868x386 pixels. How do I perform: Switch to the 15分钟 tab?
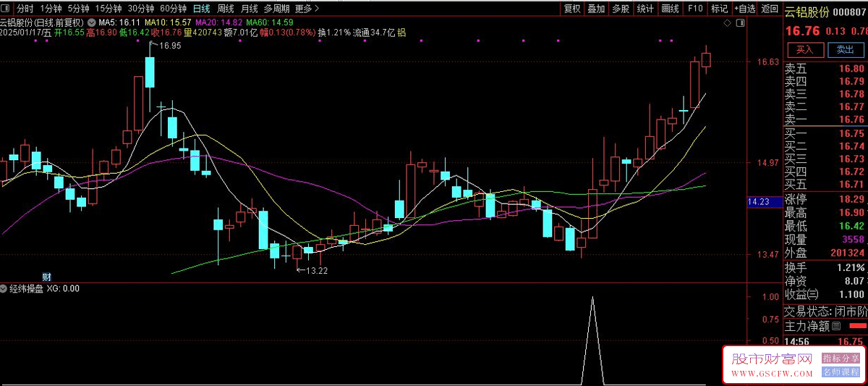[x=109, y=9]
